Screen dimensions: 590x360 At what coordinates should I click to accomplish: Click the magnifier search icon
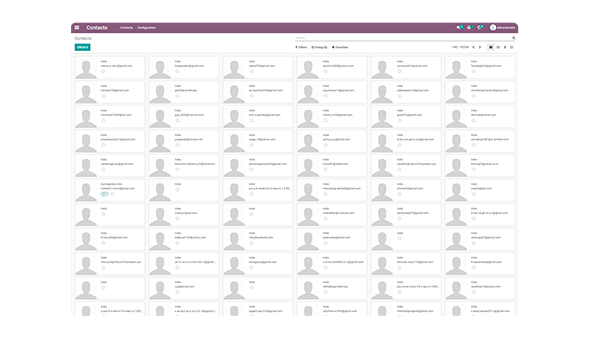[x=513, y=38]
